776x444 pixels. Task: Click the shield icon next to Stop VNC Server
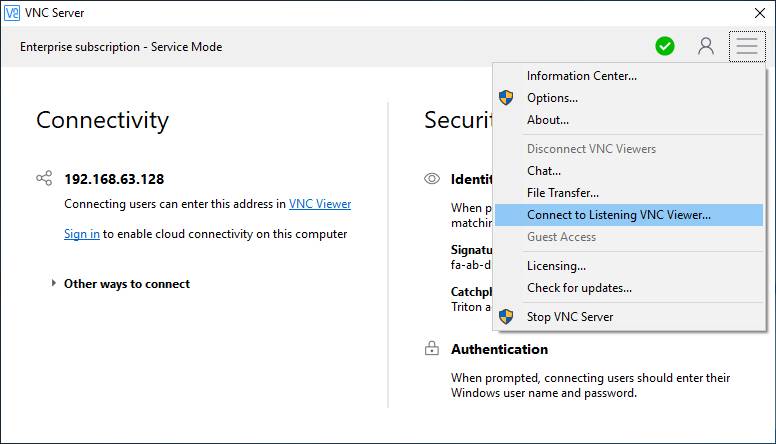tap(506, 316)
